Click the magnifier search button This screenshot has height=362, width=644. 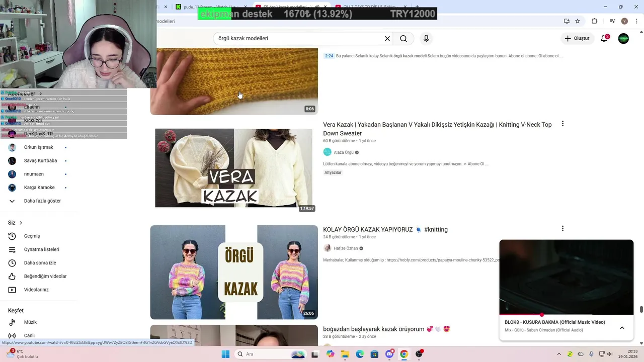(x=404, y=39)
